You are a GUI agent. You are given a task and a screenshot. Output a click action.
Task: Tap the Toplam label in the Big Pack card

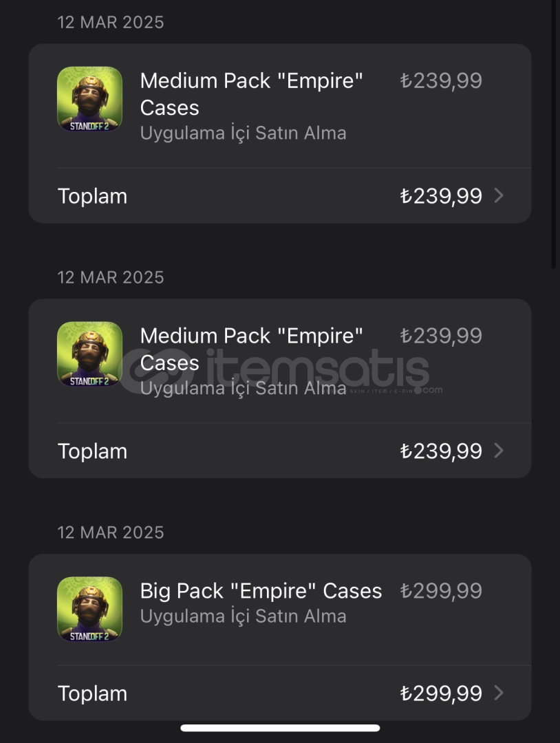coord(92,693)
